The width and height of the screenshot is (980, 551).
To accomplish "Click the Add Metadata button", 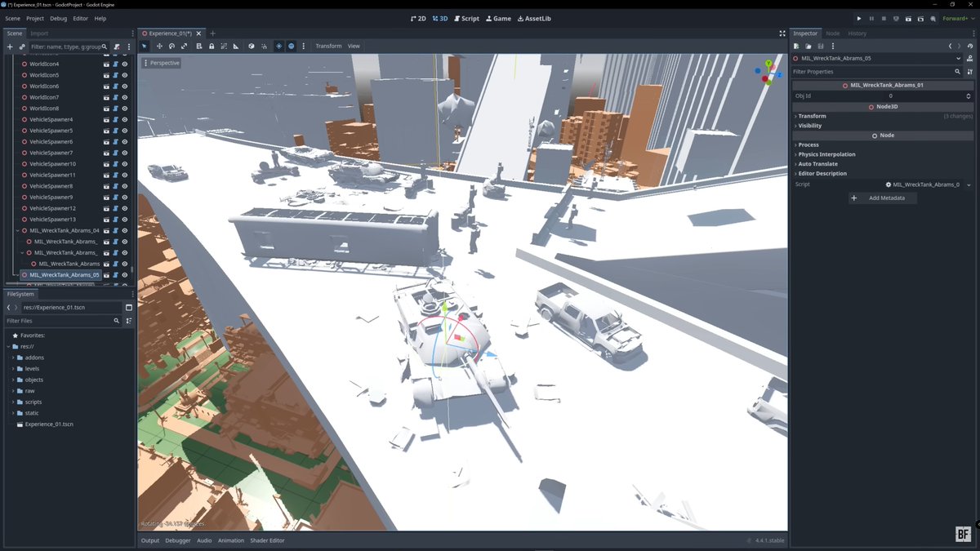I will [882, 198].
